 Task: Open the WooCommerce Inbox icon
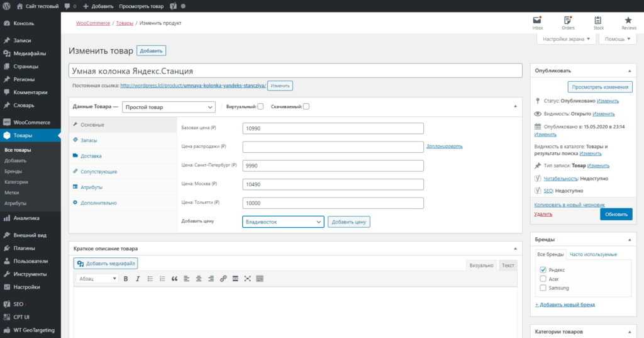click(537, 23)
